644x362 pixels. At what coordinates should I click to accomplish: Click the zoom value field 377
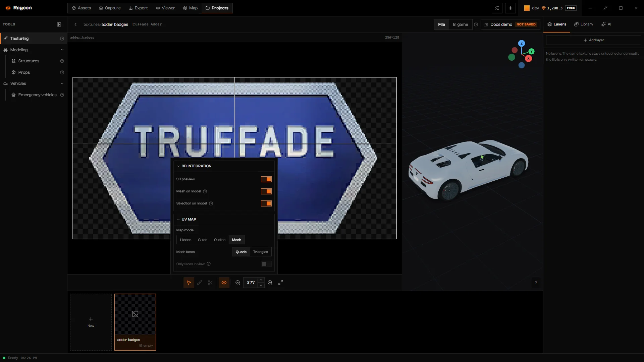251,283
